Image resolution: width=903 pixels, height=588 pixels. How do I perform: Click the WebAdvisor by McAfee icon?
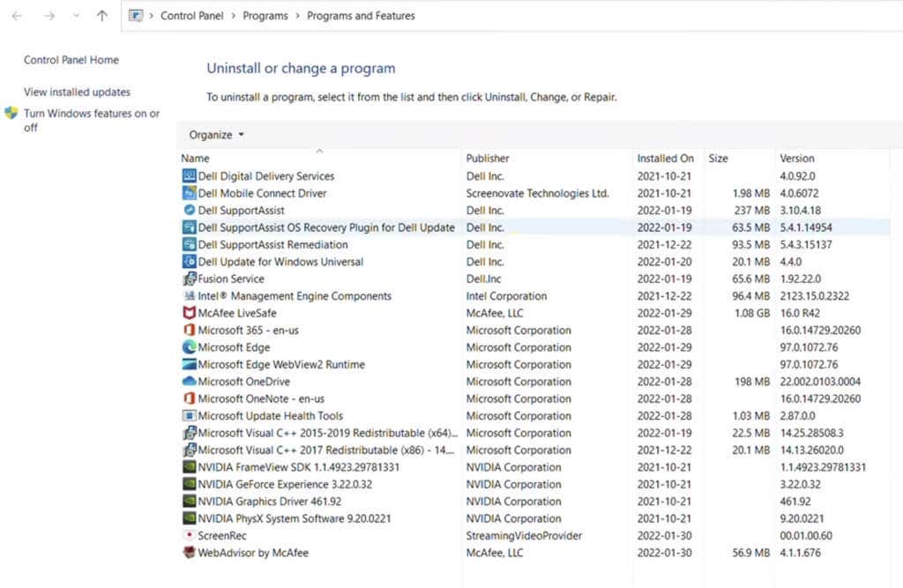[x=189, y=552]
